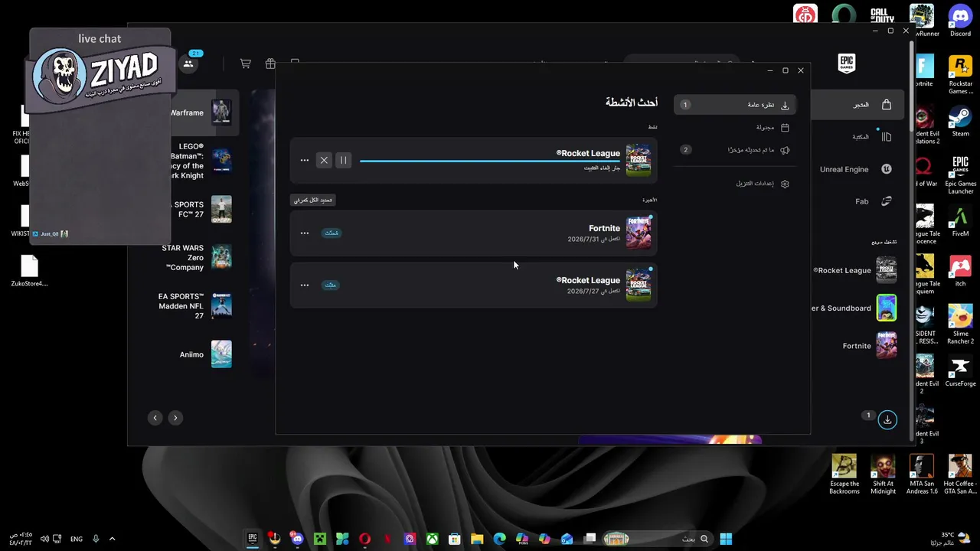Open the itch desktop shortcut
980x551 pixels.
coord(960,271)
